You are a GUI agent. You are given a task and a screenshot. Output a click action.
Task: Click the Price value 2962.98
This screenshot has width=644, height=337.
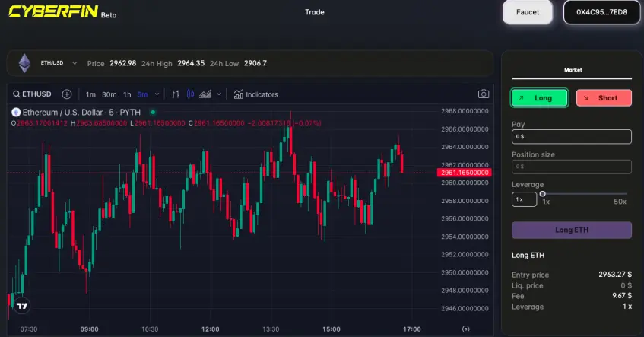123,63
